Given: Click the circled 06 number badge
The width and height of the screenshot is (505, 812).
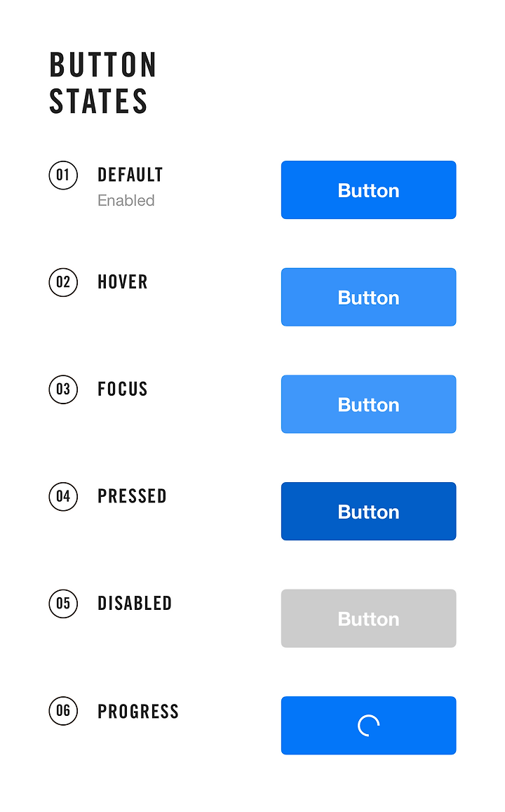Looking at the screenshot, I should pyautogui.click(x=63, y=711).
